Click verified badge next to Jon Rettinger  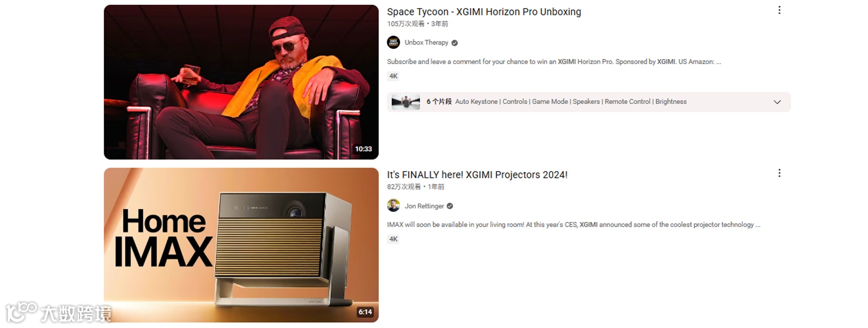pos(450,206)
